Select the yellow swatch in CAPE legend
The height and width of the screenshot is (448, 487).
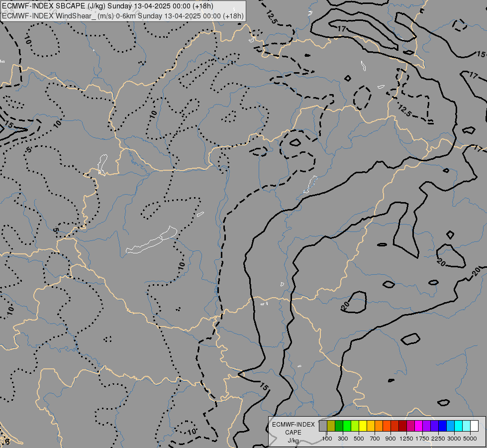363,426
